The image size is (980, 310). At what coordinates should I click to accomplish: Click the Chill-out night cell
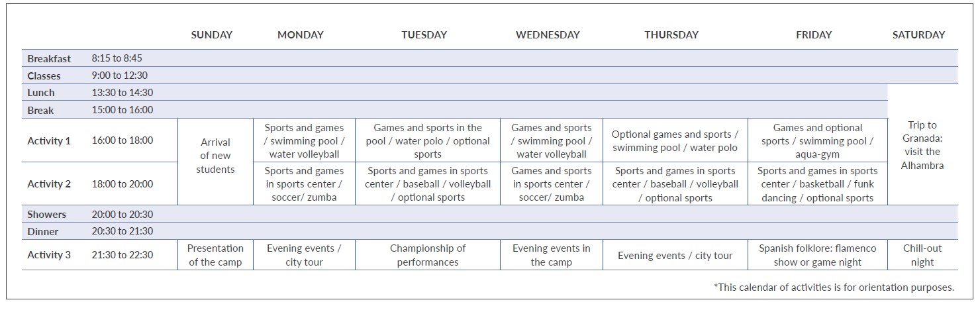[x=922, y=255]
